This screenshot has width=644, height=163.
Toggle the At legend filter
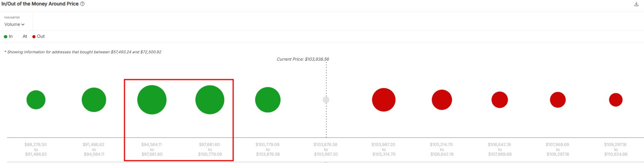coord(25,36)
